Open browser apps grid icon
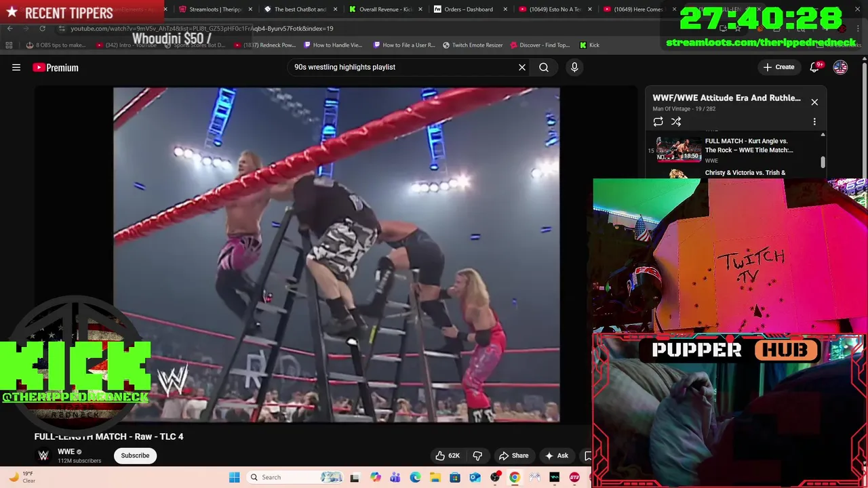Screen dimensions: 868x488 pyautogui.click(x=9, y=45)
